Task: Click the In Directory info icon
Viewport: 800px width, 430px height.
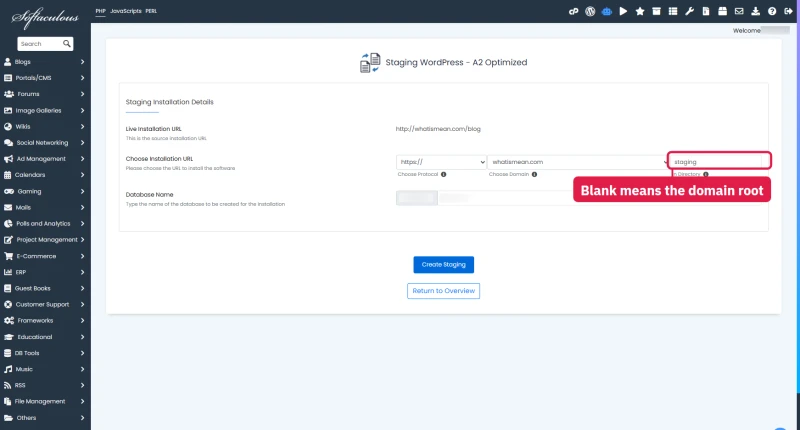Action: click(706, 174)
